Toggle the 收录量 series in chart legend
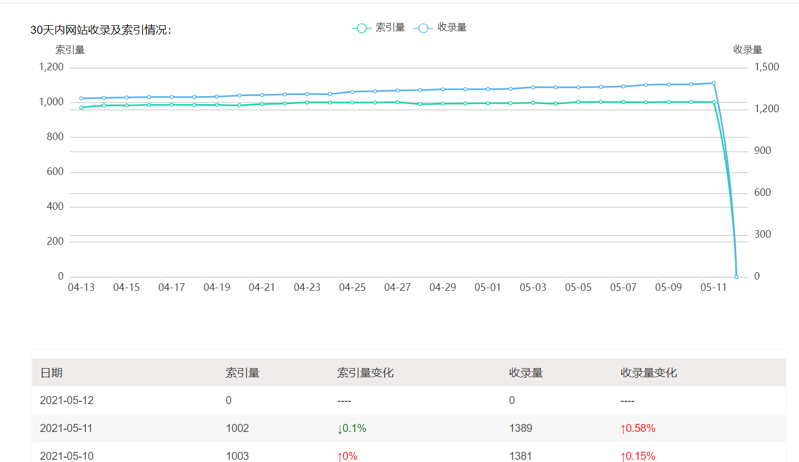Screen dimensions: 799x462 pos(452,28)
